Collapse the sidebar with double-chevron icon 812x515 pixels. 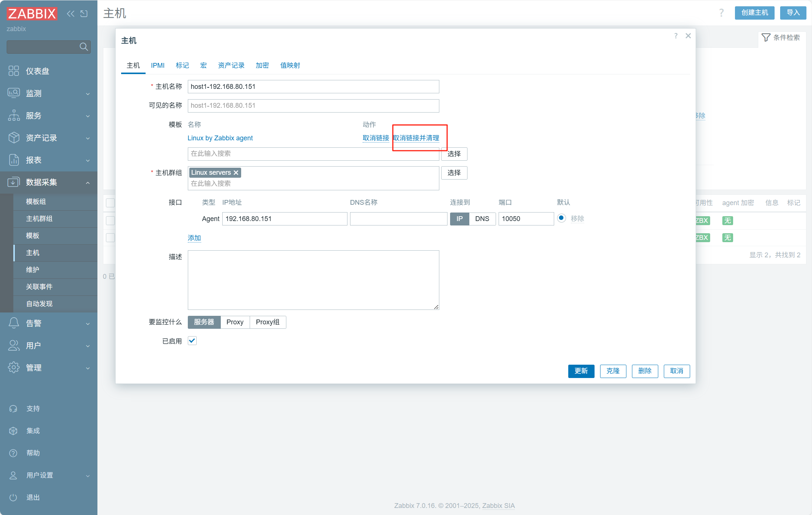pos(70,14)
